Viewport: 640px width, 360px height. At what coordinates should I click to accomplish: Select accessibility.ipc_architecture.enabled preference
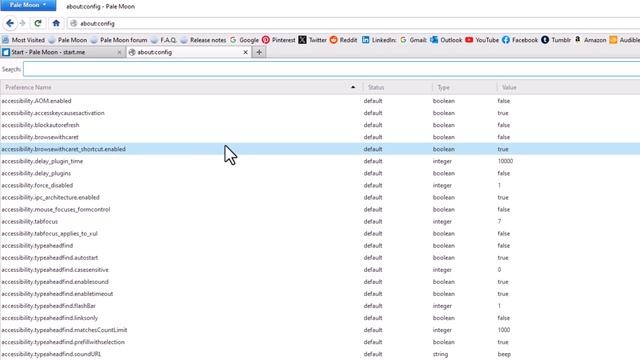click(320, 197)
